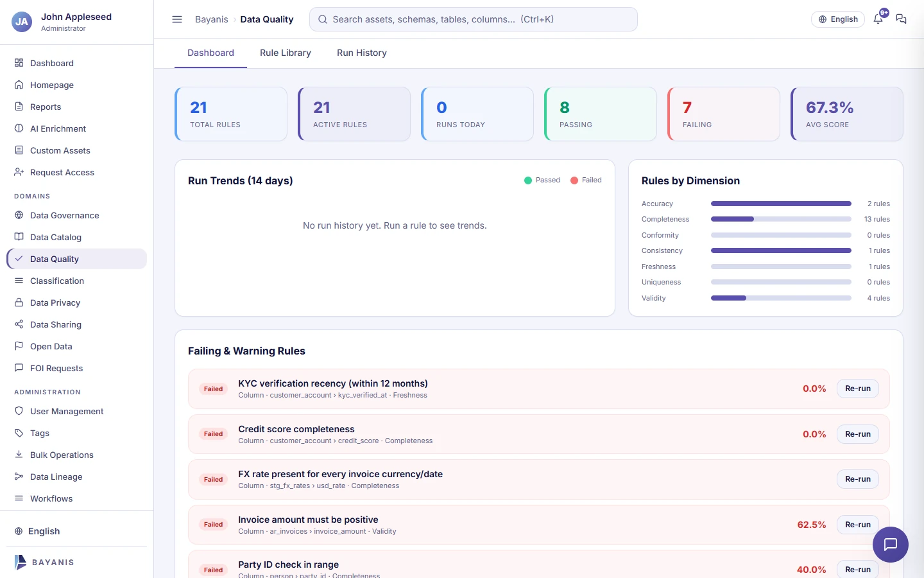Screen dimensions: 924x578
Task: Click the Data Lineage branch icon
Action: pos(19,477)
